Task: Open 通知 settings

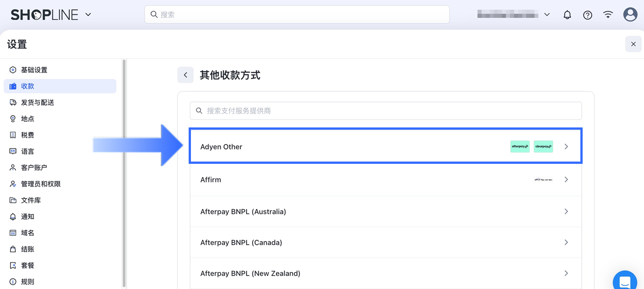Action: (x=60, y=217)
